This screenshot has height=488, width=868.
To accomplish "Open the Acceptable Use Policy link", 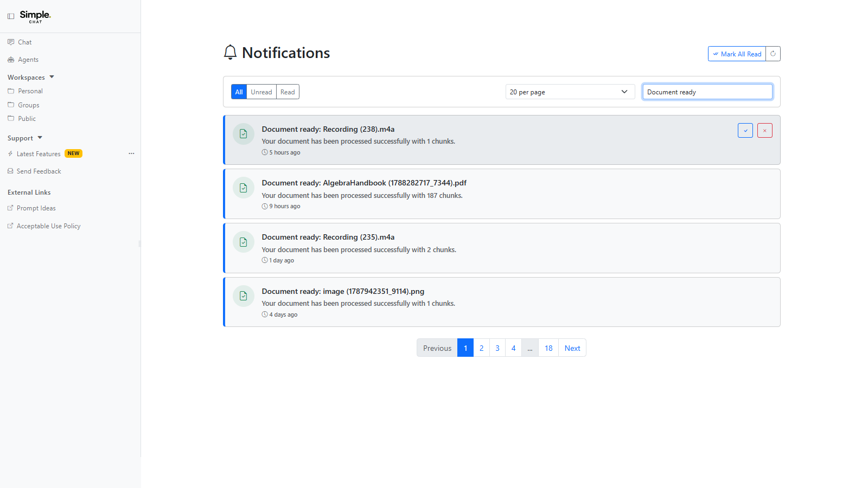I will coord(48,226).
